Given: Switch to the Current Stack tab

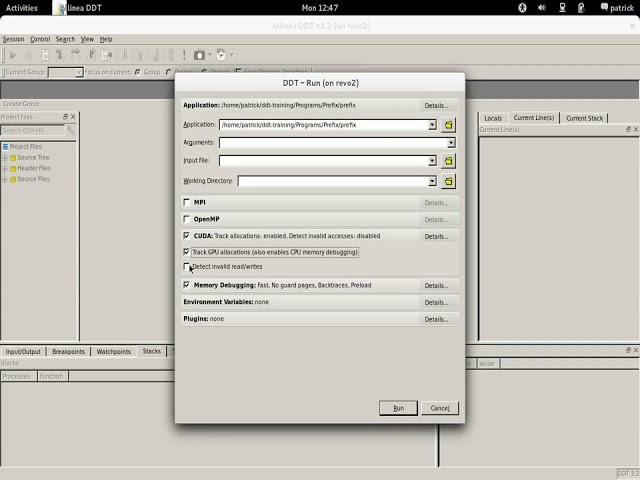Looking at the screenshot, I should point(584,118).
